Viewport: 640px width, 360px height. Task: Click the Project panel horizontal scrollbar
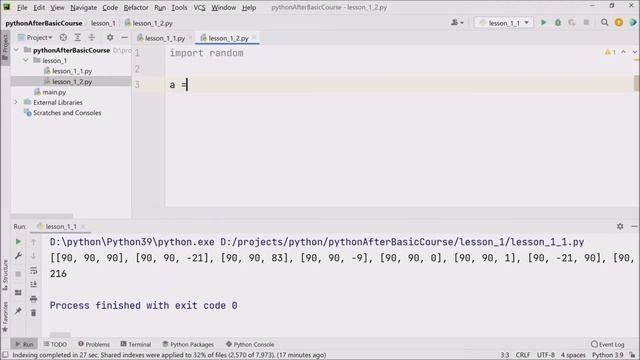[x=42, y=216]
